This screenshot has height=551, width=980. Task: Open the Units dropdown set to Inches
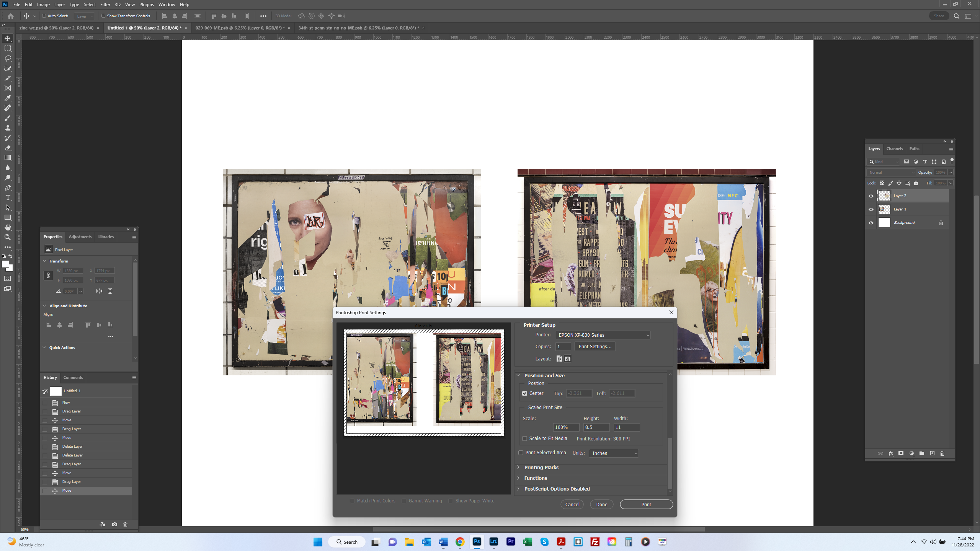click(614, 453)
